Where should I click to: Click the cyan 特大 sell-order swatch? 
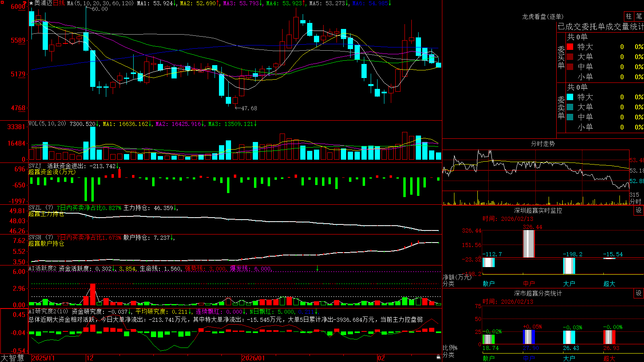570,97
